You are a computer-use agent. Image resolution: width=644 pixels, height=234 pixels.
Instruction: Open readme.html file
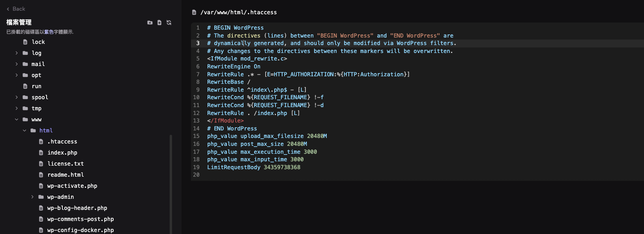66,175
